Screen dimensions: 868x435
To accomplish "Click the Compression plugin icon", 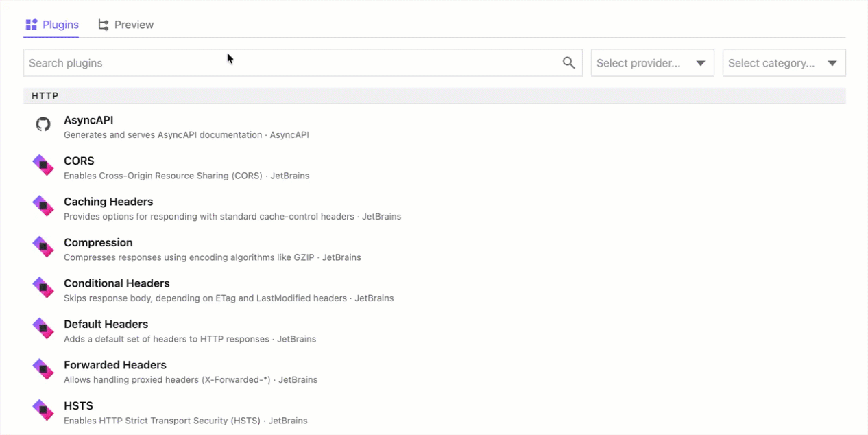I will [43, 247].
